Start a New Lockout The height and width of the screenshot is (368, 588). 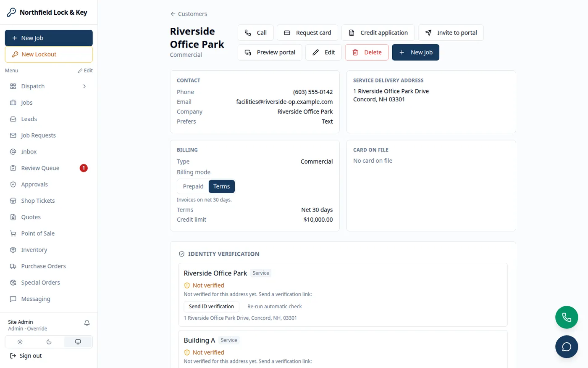click(x=49, y=54)
